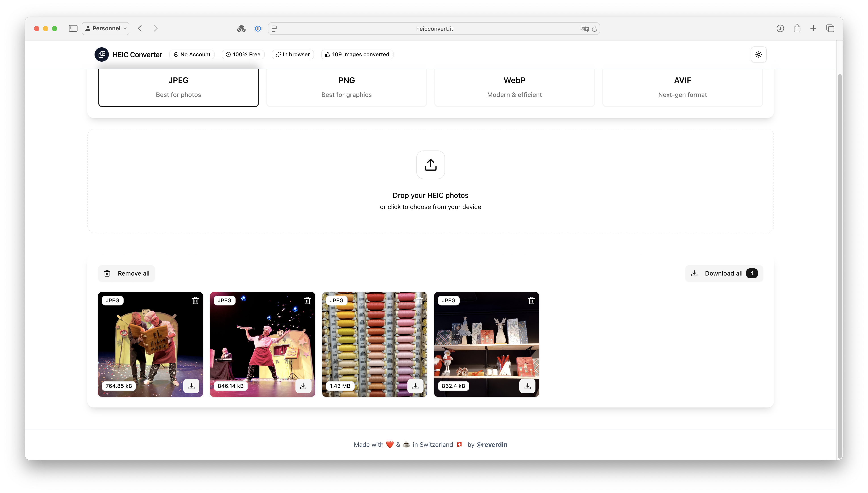Click the Remove all button
Image resolution: width=868 pixels, height=493 pixels.
(x=126, y=273)
